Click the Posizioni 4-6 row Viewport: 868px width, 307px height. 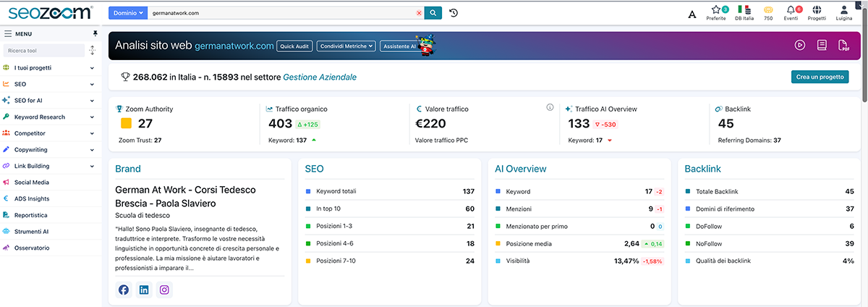pyautogui.click(x=390, y=243)
